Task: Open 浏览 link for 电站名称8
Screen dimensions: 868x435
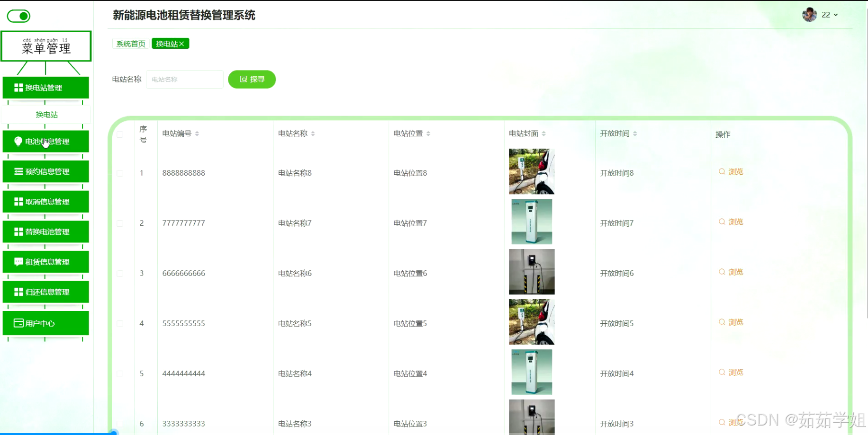Action: [731, 172]
